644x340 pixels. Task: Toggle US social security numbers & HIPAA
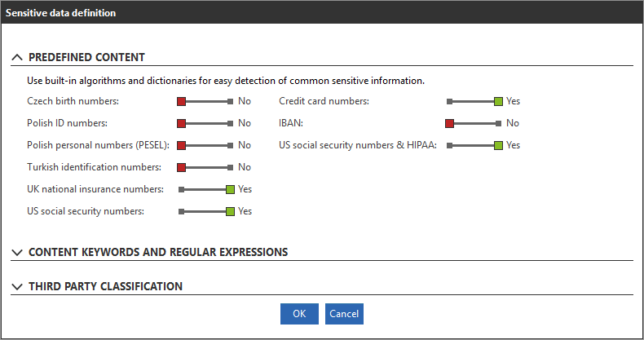(474, 145)
